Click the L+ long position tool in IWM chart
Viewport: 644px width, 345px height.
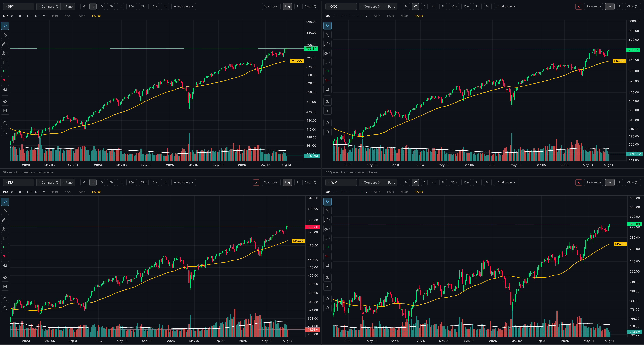pos(327,247)
